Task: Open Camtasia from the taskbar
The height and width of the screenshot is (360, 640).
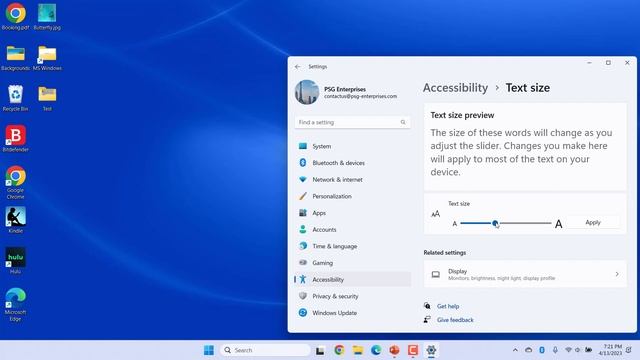Action: (413, 350)
